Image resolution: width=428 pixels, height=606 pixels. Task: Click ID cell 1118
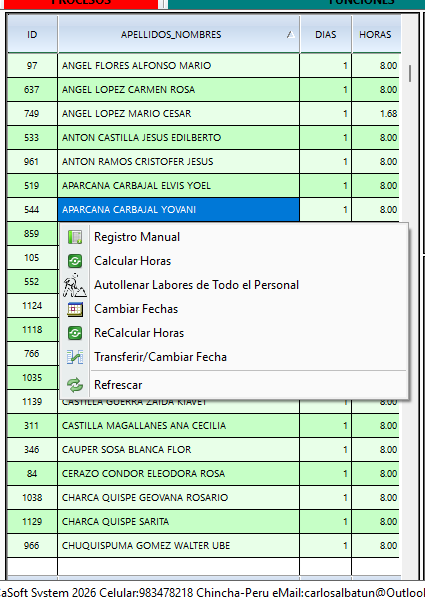(32, 329)
